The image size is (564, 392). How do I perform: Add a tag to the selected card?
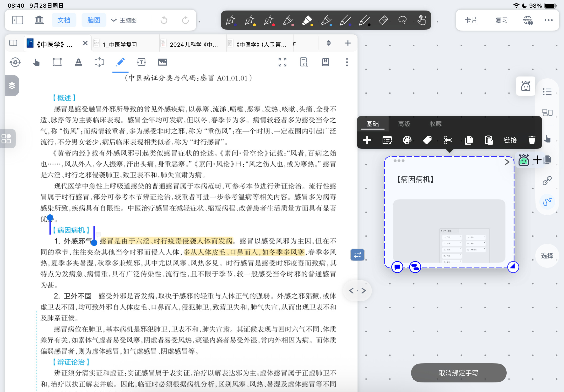(x=428, y=140)
